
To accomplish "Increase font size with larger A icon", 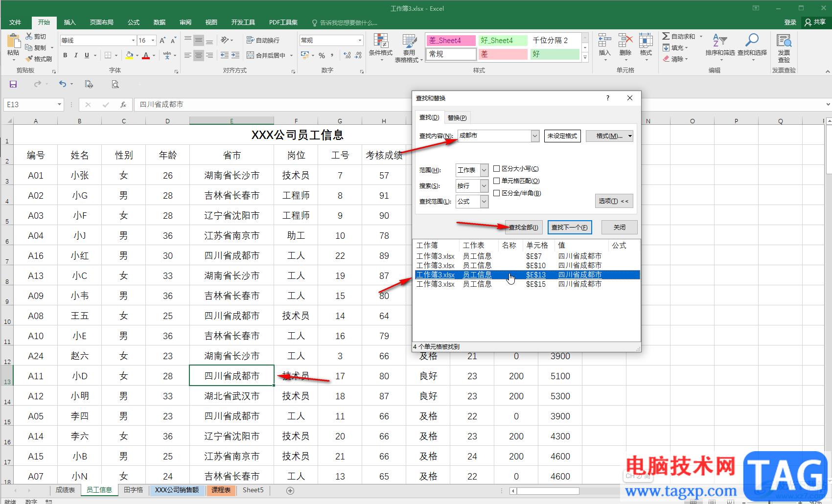I will click(x=162, y=40).
